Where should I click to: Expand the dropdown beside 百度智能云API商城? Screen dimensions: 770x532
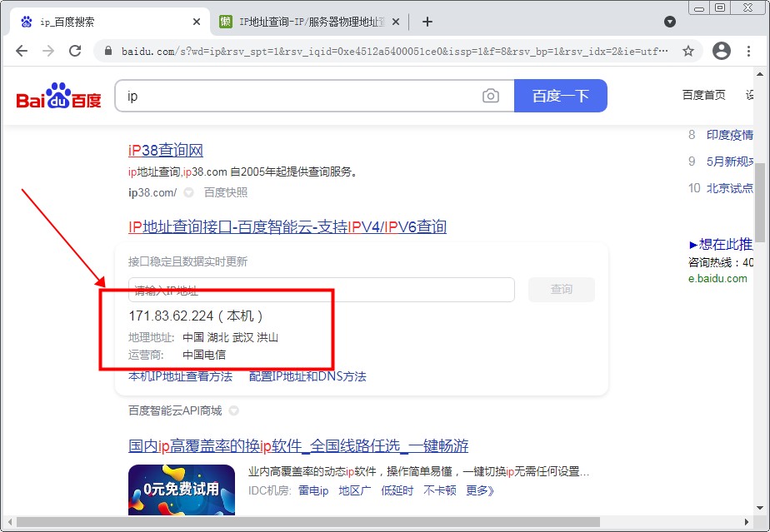pos(233,410)
